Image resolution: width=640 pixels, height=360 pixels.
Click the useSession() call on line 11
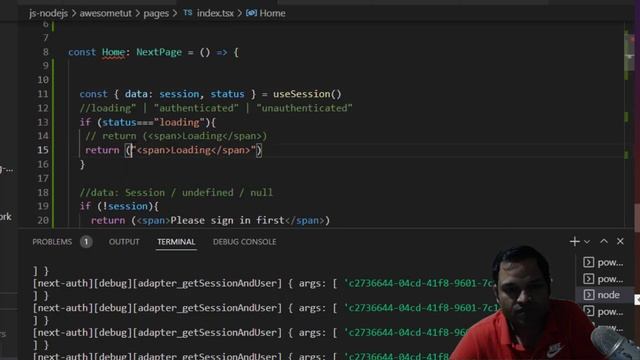(x=307, y=94)
